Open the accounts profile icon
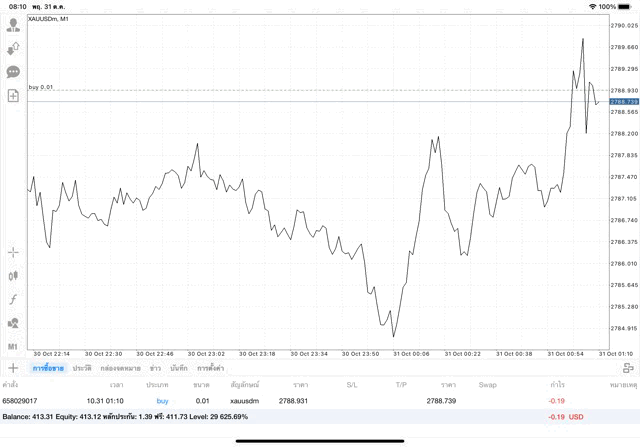Screen dimensions: 640x447 13,25
